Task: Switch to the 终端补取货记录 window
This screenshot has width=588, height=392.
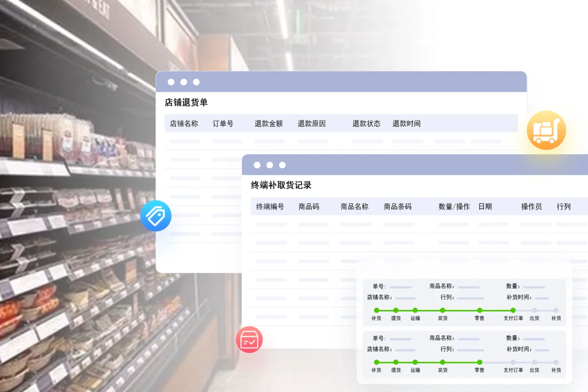Action: click(280, 185)
